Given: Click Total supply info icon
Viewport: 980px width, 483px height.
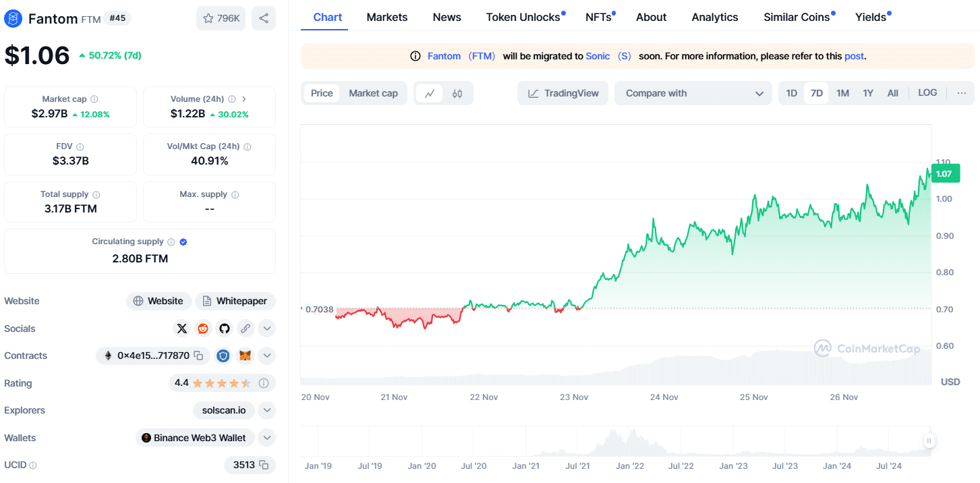Looking at the screenshot, I should click(96, 194).
